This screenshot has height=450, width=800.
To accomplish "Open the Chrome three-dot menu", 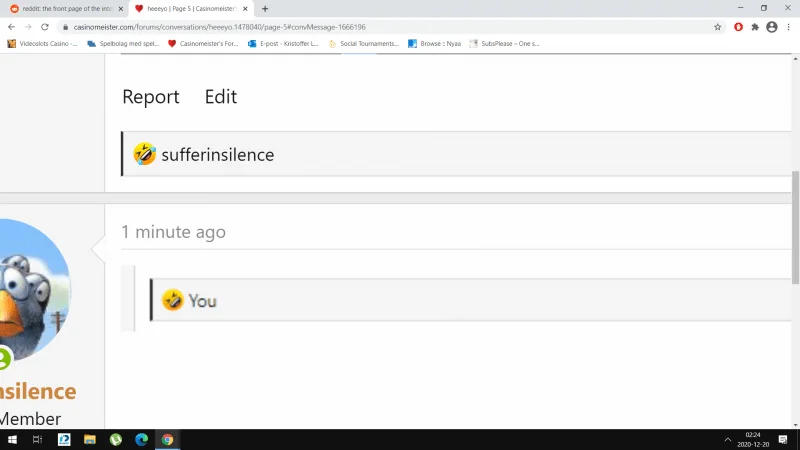I will pos(788,27).
